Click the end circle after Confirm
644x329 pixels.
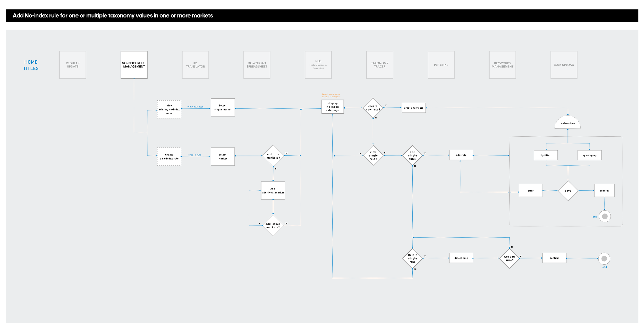tap(604, 258)
